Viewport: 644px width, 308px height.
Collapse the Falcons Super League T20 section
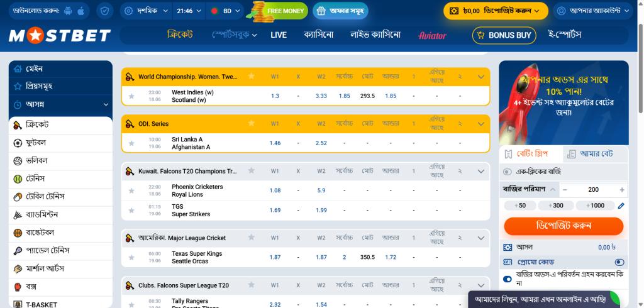[x=481, y=285]
